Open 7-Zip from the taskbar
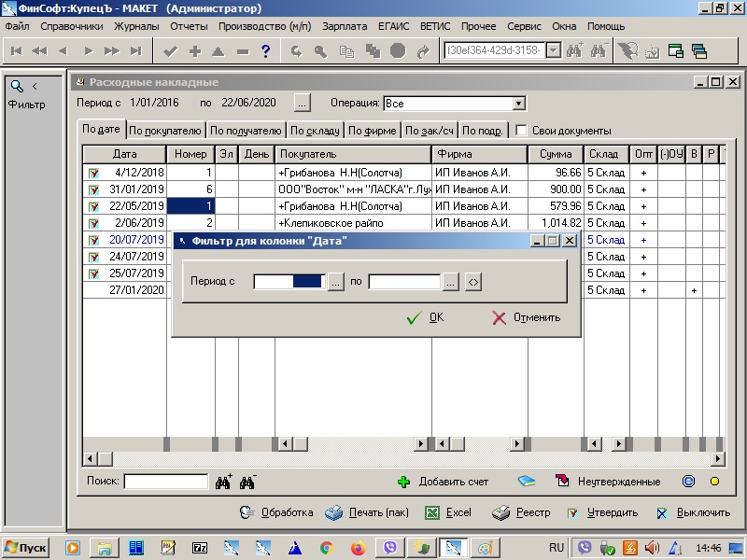The image size is (747, 560). click(200, 548)
